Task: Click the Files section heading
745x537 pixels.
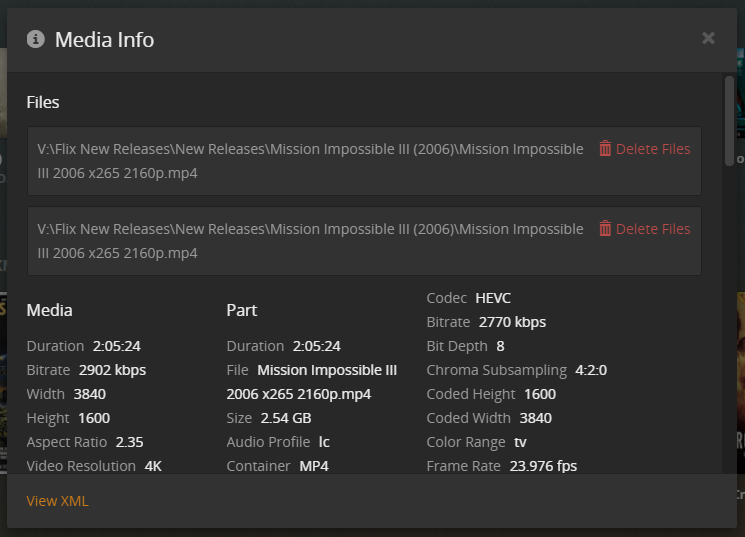Action: point(43,102)
